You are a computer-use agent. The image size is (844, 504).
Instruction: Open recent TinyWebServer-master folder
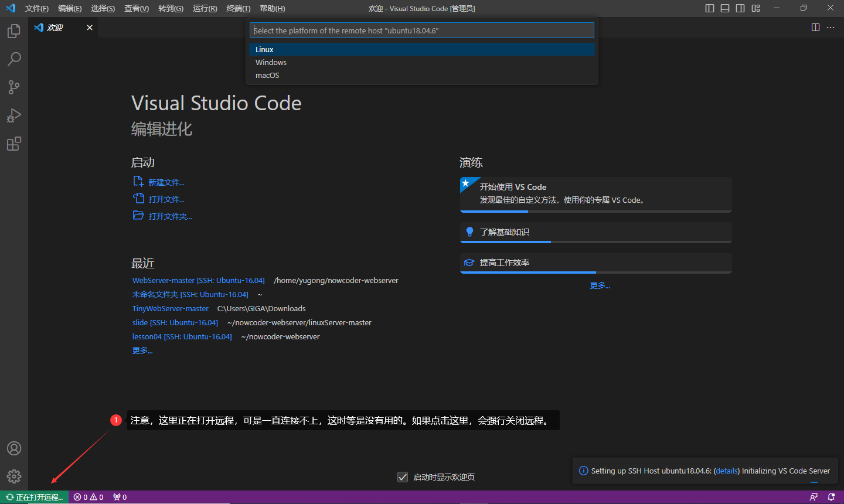coord(170,309)
